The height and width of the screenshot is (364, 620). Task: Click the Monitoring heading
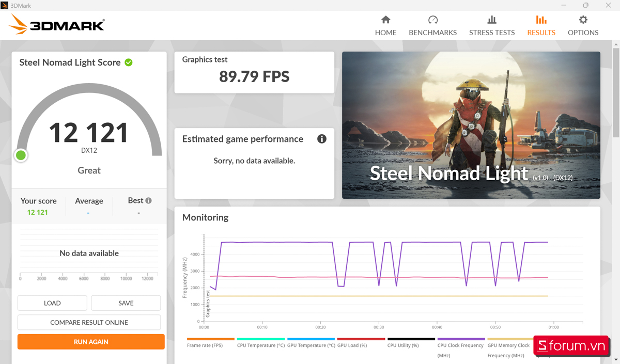tap(205, 217)
